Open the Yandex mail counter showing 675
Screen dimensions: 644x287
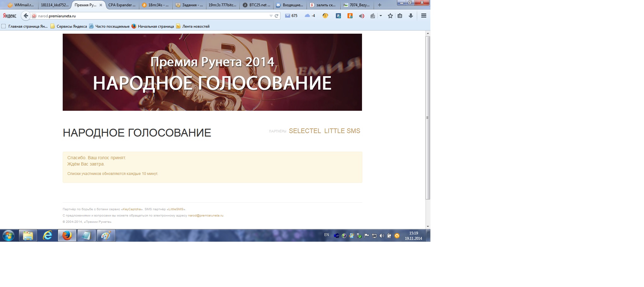[291, 16]
